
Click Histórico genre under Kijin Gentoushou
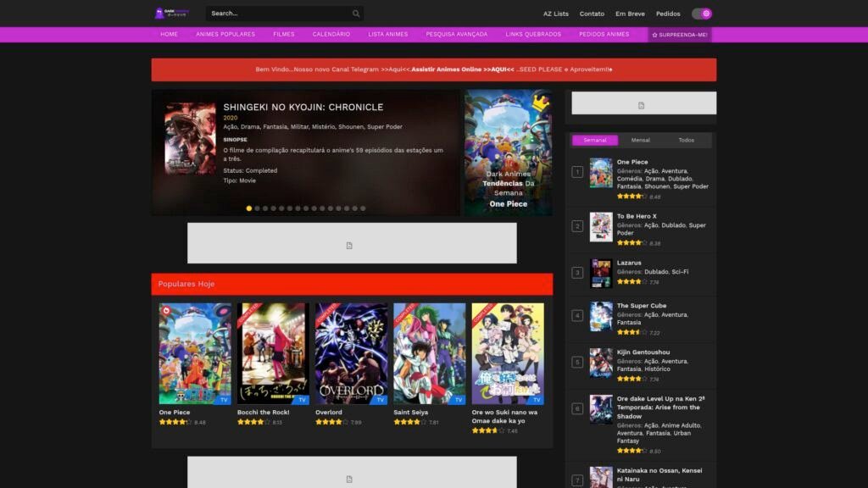point(657,369)
